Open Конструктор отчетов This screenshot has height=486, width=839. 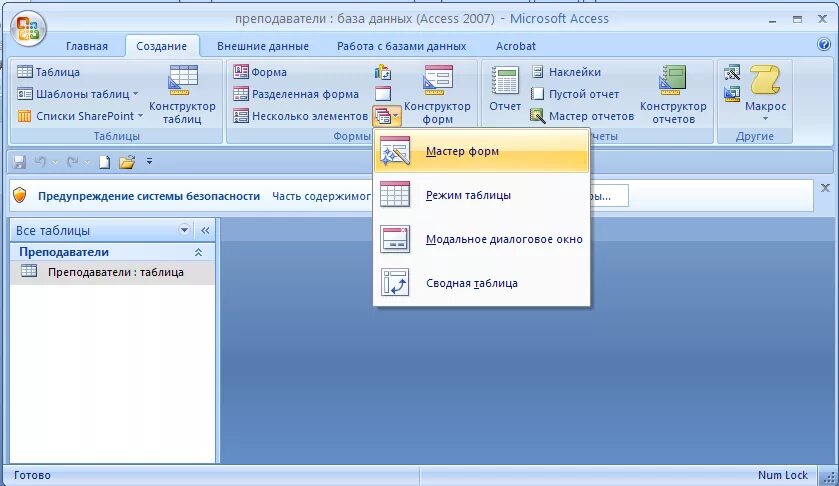673,95
